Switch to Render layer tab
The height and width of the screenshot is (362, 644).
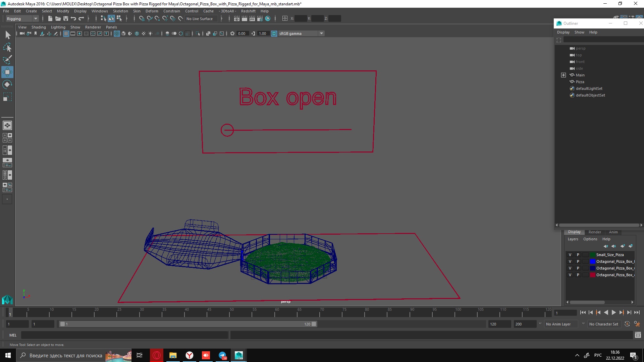(x=595, y=232)
